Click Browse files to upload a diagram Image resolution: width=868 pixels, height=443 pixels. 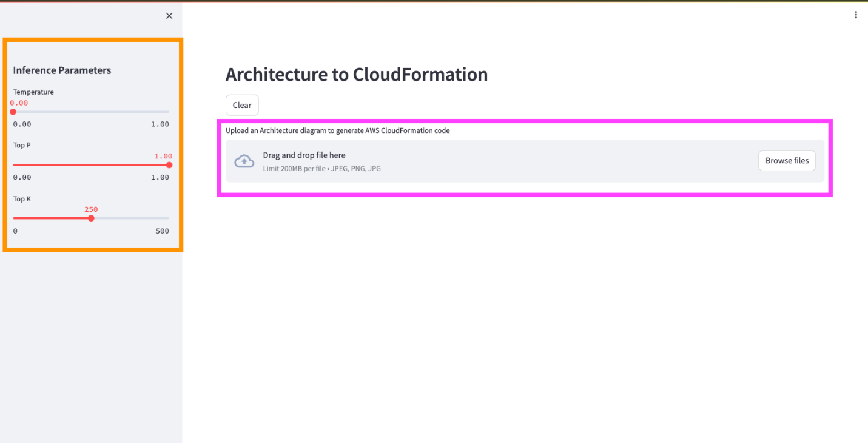[x=787, y=160]
